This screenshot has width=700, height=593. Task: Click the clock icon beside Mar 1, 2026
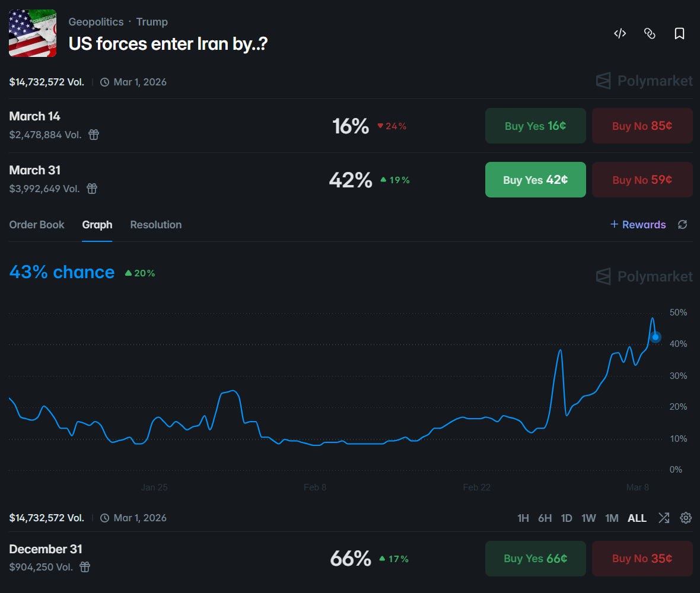click(x=106, y=82)
